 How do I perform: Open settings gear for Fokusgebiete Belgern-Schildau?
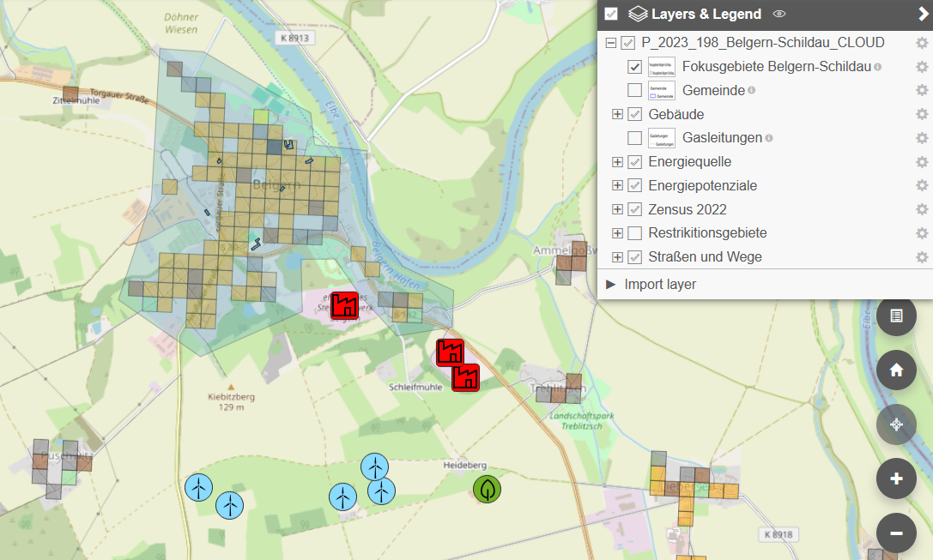click(x=922, y=67)
